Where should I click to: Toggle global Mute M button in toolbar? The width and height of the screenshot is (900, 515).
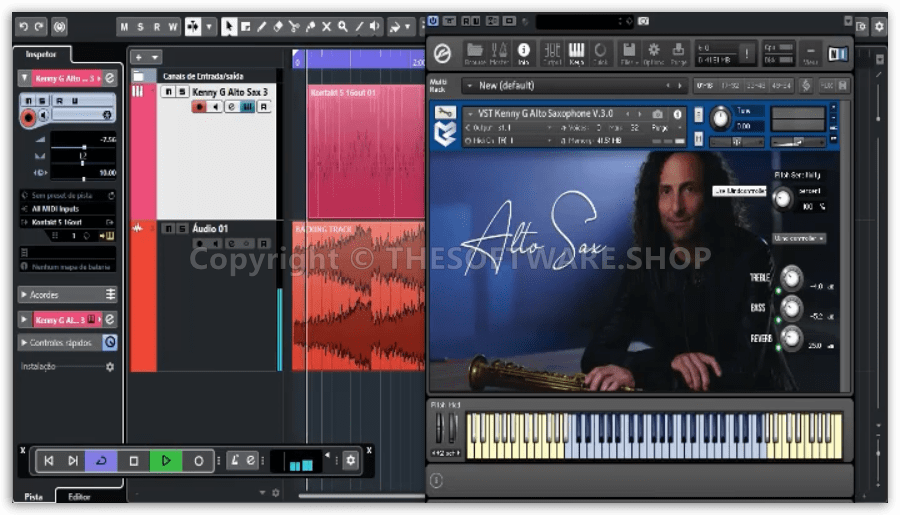tap(124, 26)
